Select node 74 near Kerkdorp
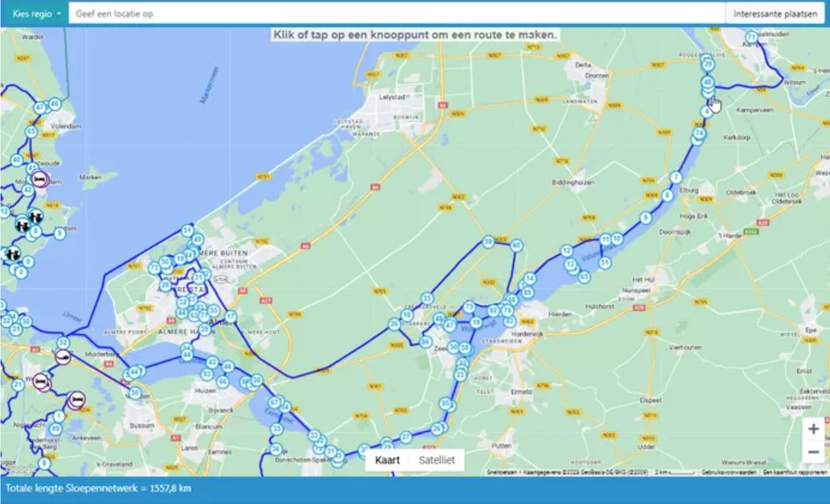The width and height of the screenshot is (830, 504). (x=699, y=133)
